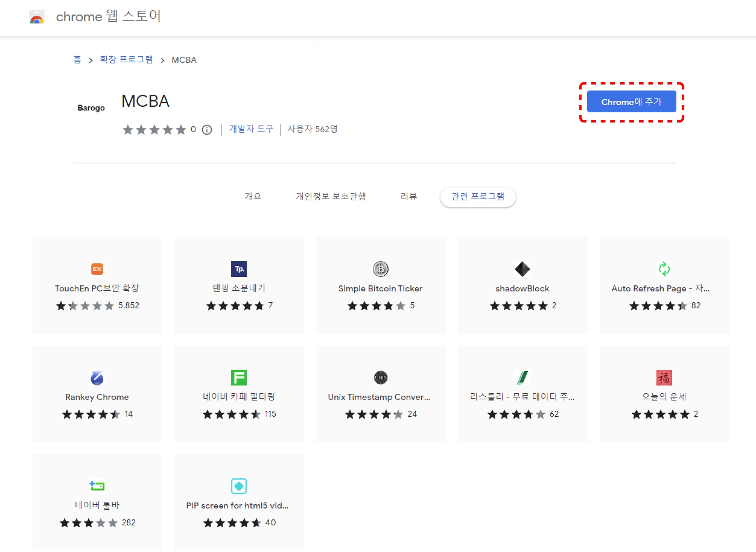This screenshot has height=552, width=756.
Task: Click the rating info circle icon
Action: 207,130
